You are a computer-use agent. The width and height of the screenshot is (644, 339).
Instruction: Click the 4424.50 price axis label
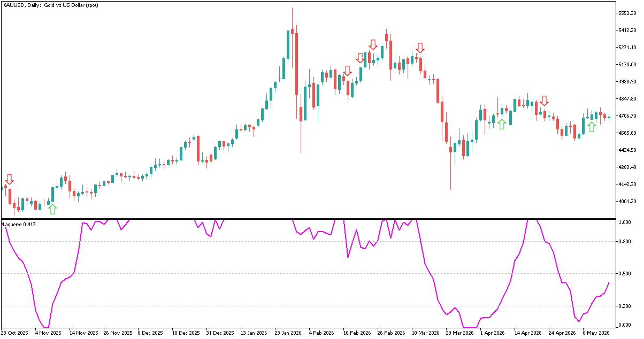[628, 150]
